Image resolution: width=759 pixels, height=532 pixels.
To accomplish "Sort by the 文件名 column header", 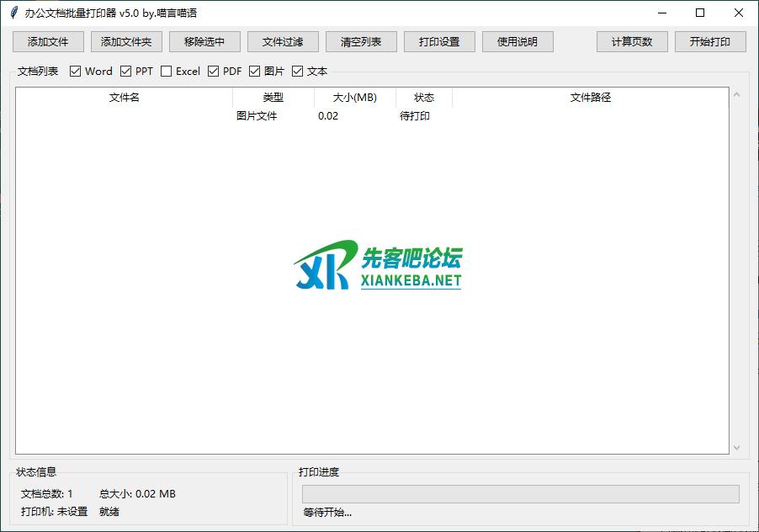I will [124, 98].
